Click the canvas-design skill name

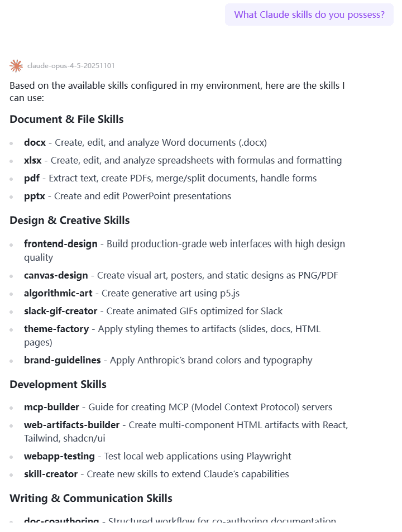click(x=56, y=275)
